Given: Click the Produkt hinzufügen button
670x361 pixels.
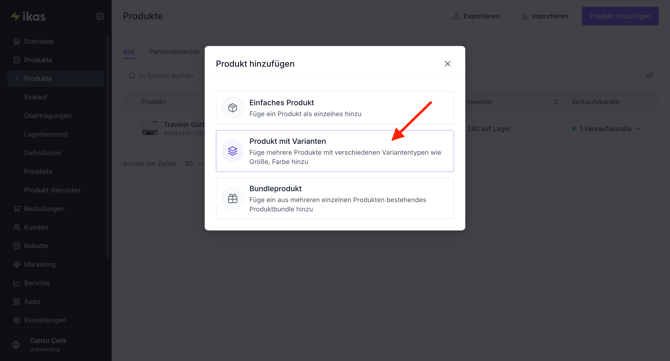Looking at the screenshot, I should tap(620, 16).
